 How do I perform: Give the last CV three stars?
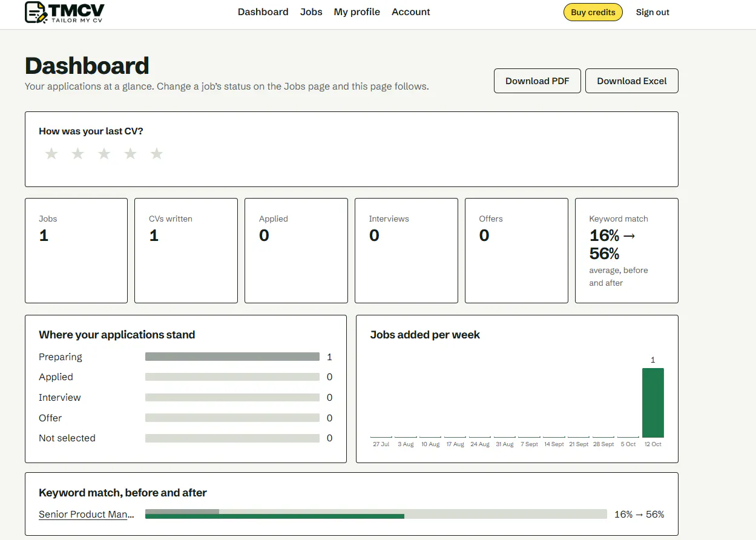click(x=104, y=154)
